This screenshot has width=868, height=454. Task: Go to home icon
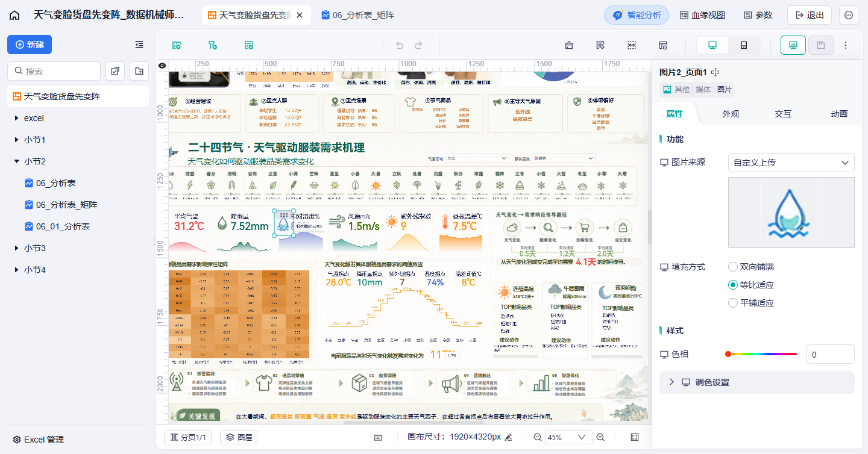14,15
